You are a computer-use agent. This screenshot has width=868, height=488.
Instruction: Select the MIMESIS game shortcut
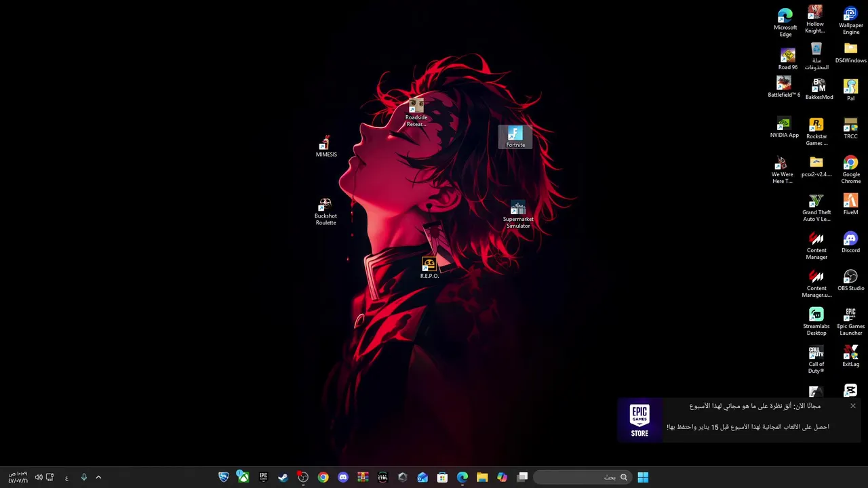[x=325, y=146]
